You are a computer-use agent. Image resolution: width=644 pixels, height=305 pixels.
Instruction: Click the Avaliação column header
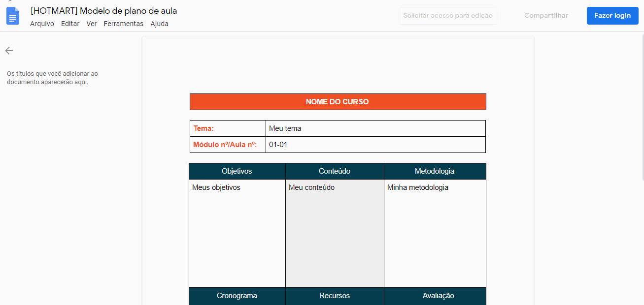tap(438, 296)
